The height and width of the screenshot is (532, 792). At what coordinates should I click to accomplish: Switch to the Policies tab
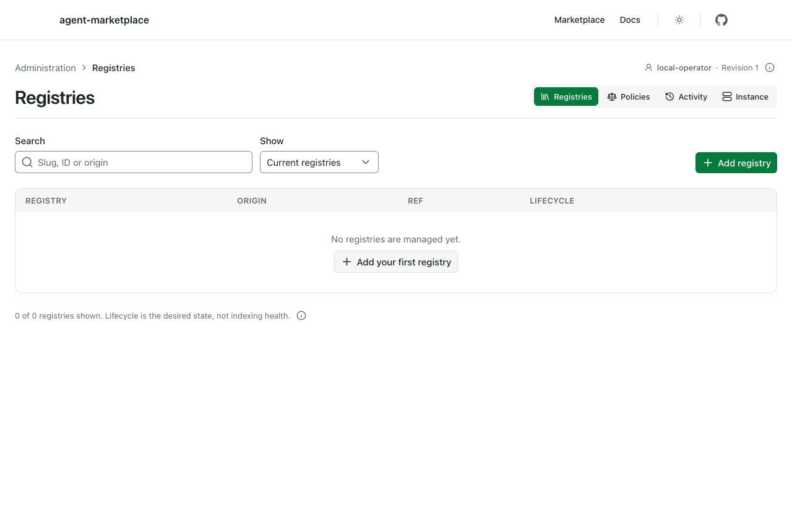coord(629,97)
